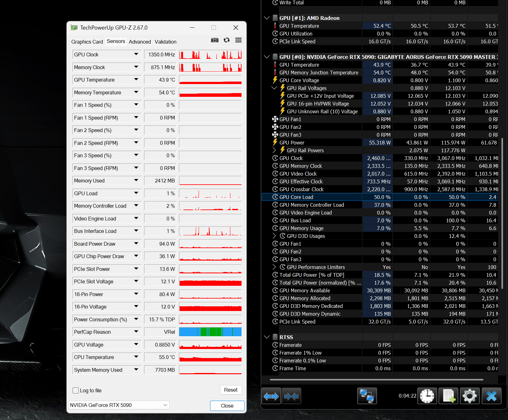The width and height of the screenshot is (508, 420).
Task: Enable the Log to file checkbox
Action: 76,390
